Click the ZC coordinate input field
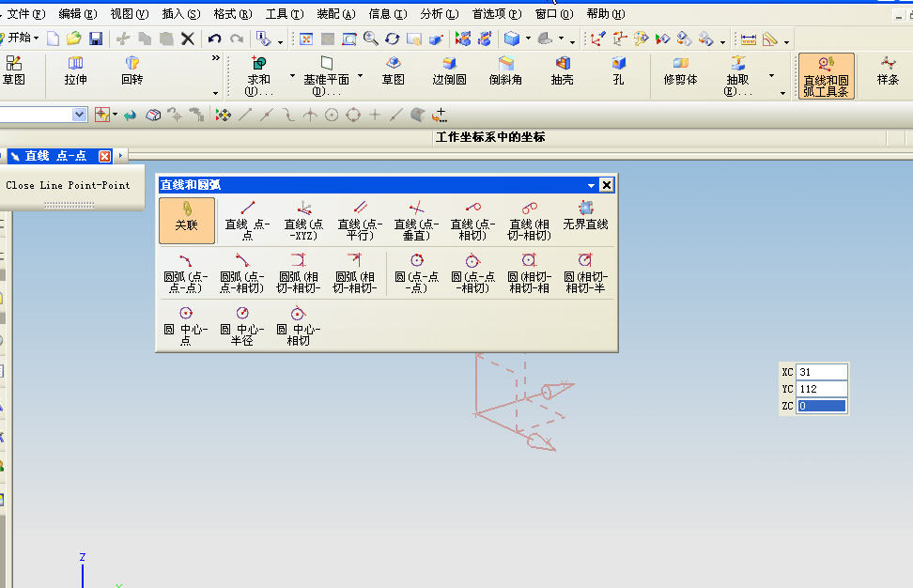The image size is (913, 588). [822, 405]
